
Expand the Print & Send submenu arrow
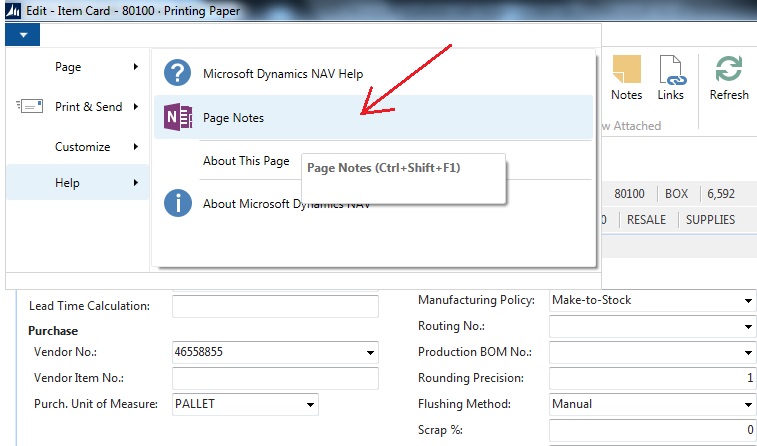tap(136, 107)
